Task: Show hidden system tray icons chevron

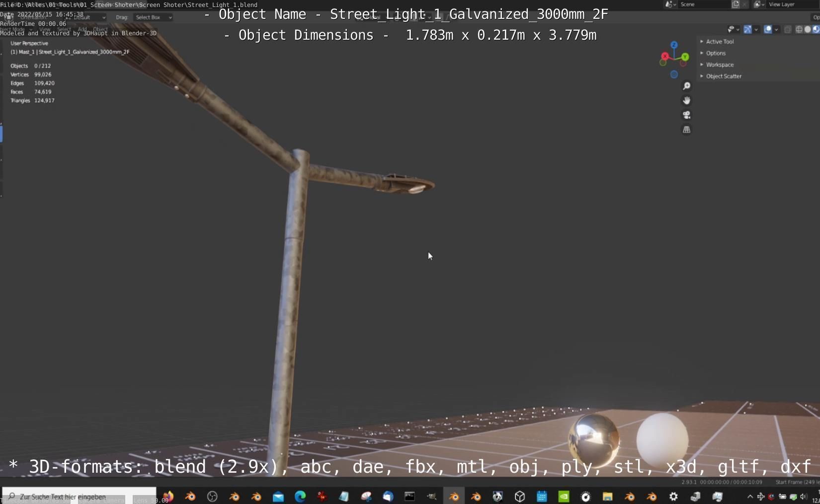Action: [x=750, y=496]
